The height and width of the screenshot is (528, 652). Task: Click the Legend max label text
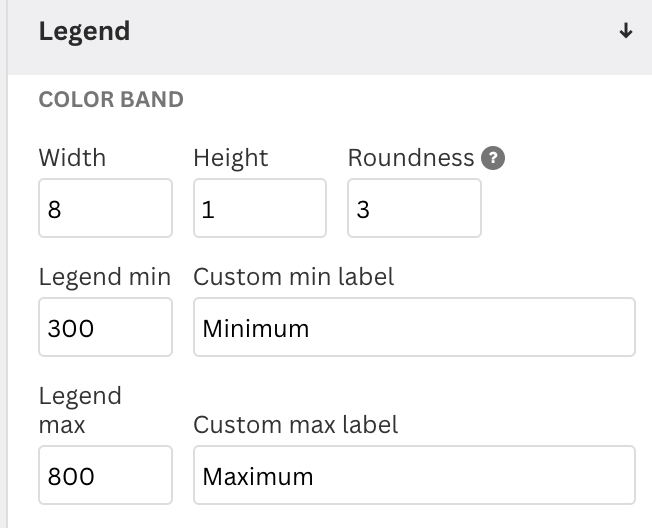[80, 410]
